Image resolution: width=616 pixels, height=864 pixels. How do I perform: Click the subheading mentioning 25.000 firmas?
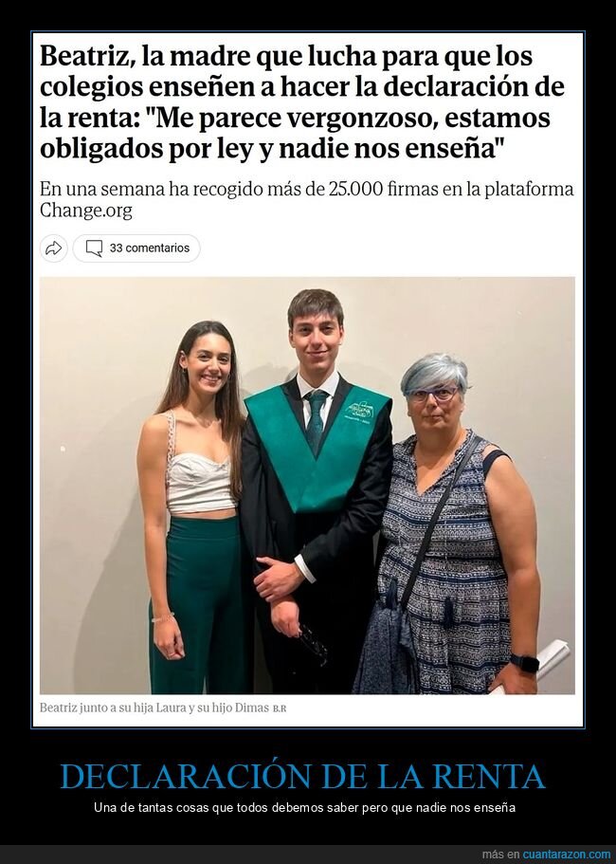coord(306,199)
